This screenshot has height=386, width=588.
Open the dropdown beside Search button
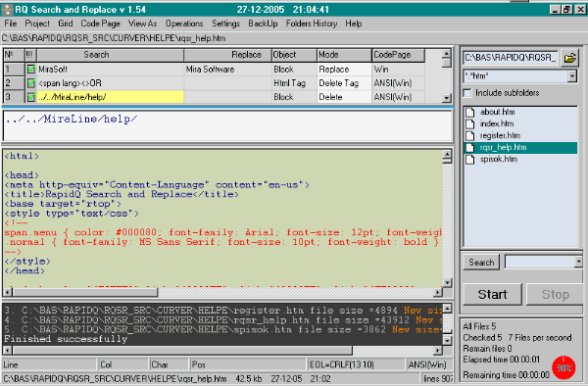578,262
